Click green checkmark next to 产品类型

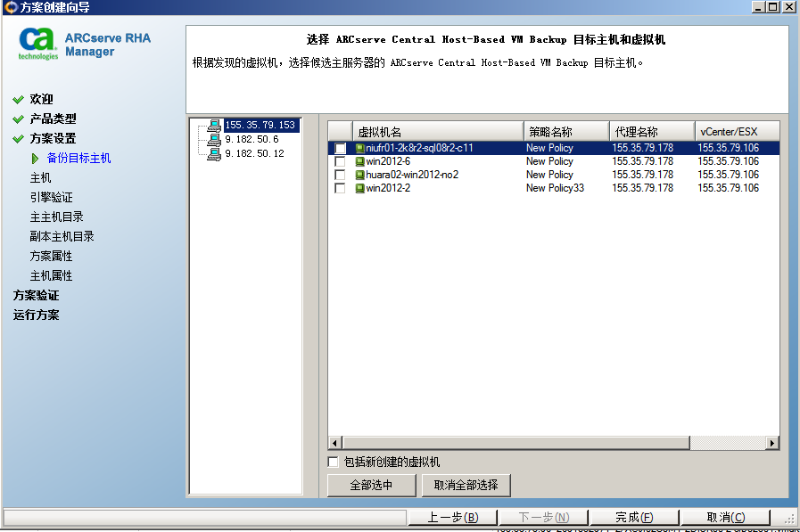[x=19, y=119]
